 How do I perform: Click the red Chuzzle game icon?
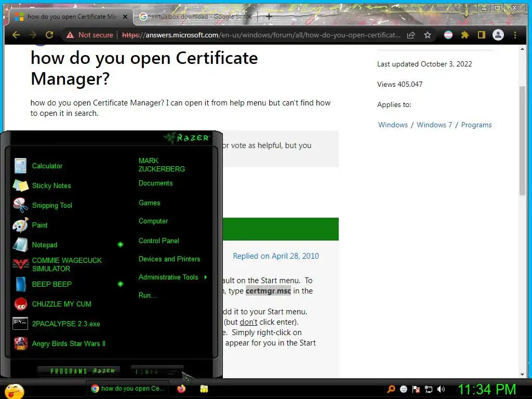[20, 304]
